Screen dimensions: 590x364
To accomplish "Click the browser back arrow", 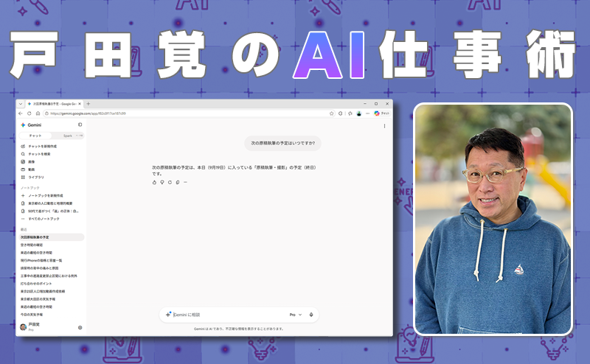I will point(21,113).
